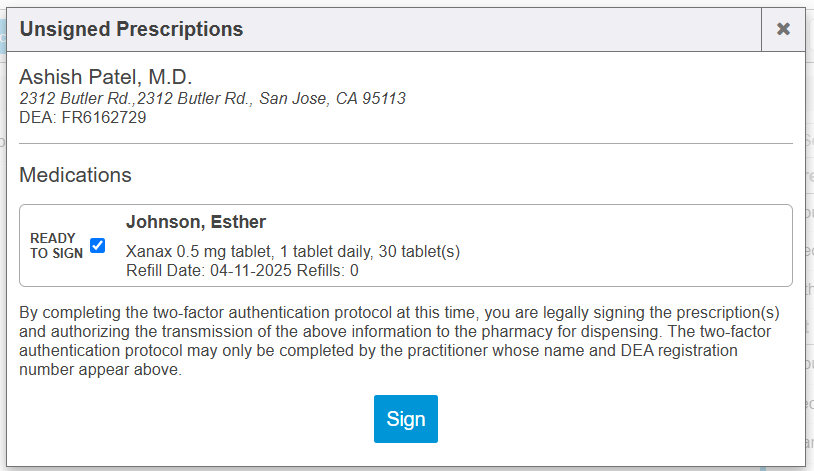Click the Medications section heading
This screenshot has width=814, height=471.
coord(75,175)
